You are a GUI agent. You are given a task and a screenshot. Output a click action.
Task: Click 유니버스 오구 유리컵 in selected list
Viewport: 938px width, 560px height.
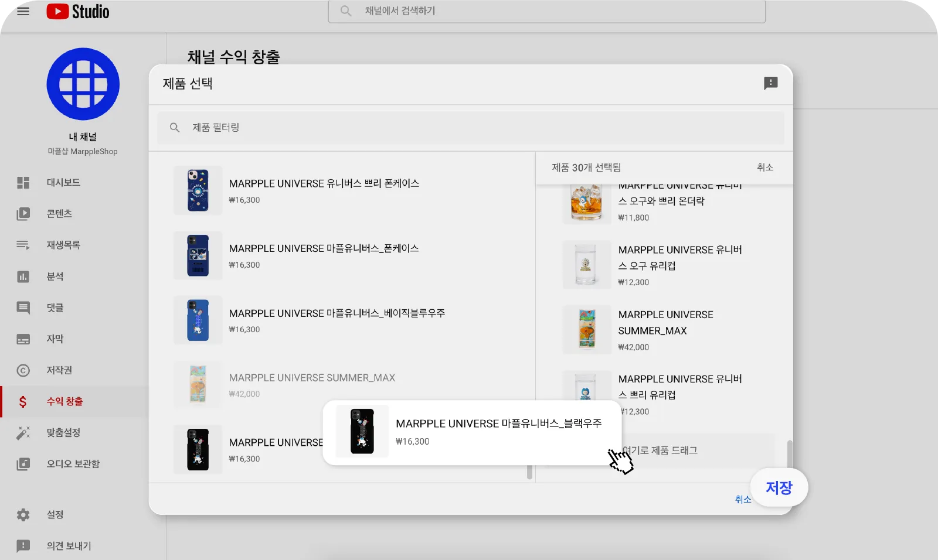click(680, 258)
